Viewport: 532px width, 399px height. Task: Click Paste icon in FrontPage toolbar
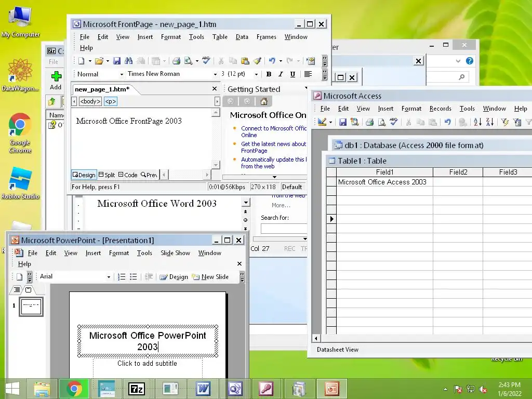[x=245, y=61]
